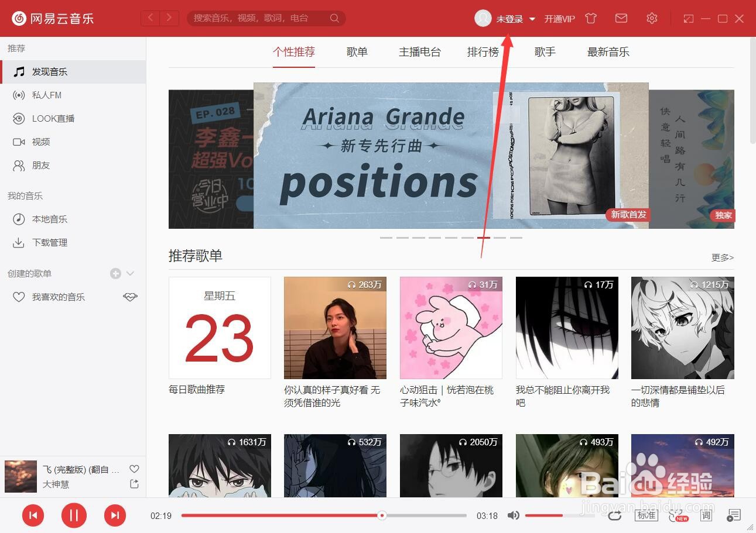
Task: Open 发现音乐 in the sidebar
Action: 73,71
